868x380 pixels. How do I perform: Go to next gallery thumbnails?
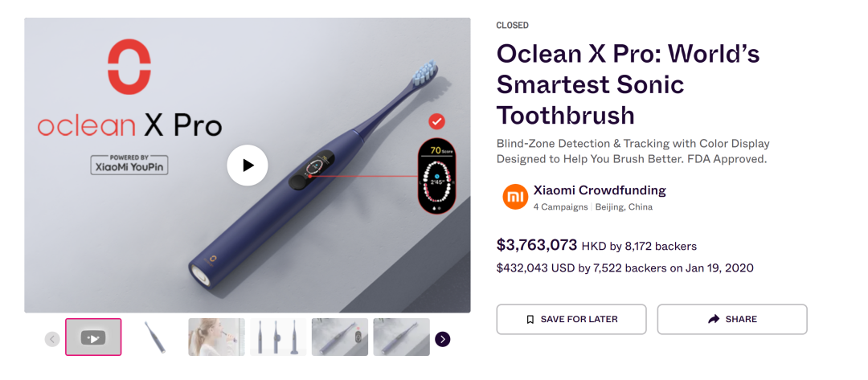pyautogui.click(x=443, y=339)
